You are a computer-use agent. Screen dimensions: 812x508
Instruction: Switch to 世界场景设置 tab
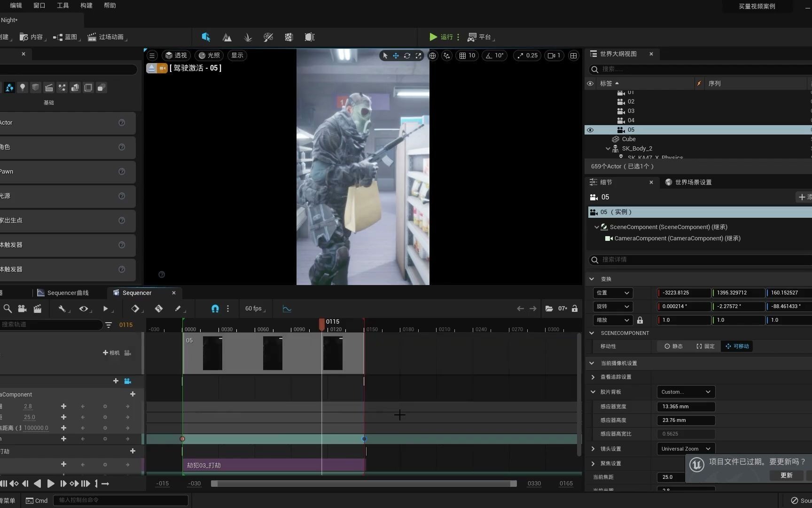tap(688, 183)
